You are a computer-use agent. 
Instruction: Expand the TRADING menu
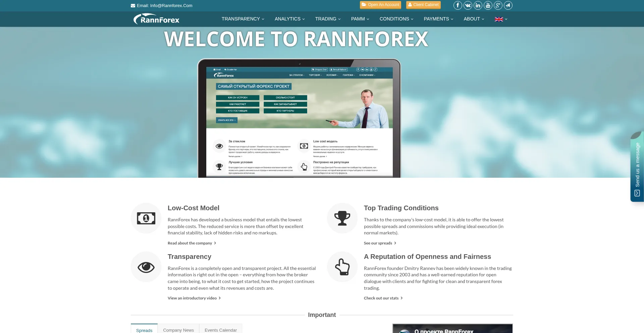pos(328,19)
